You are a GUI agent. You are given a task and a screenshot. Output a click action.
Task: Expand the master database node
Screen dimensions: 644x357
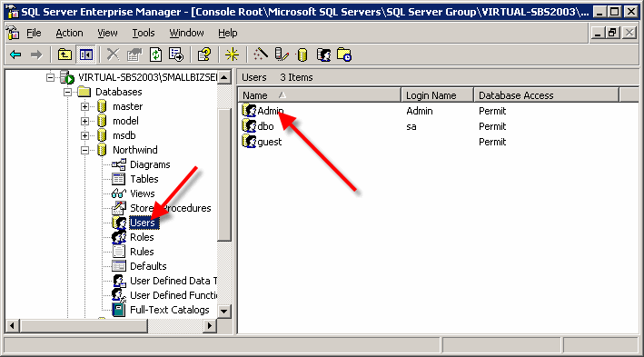coord(84,106)
